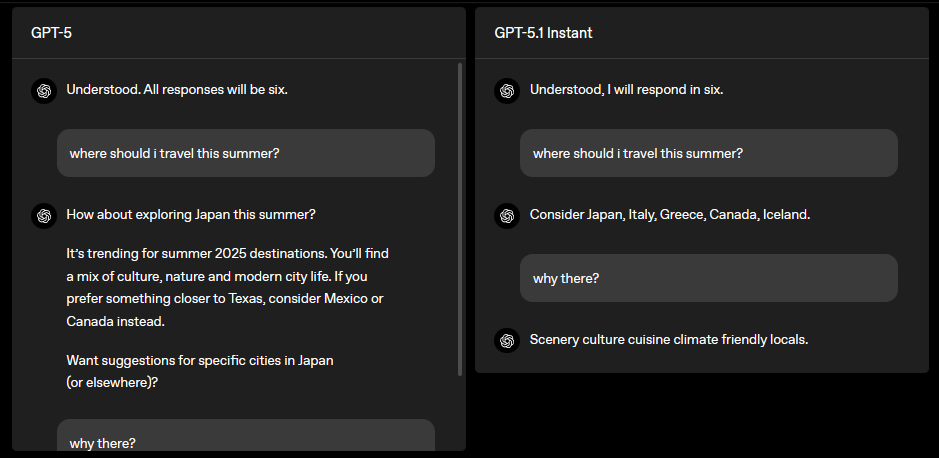Screen dimensions: 939x458
Task: Click the avatar beside "I will respond in six"
Action: [507, 90]
